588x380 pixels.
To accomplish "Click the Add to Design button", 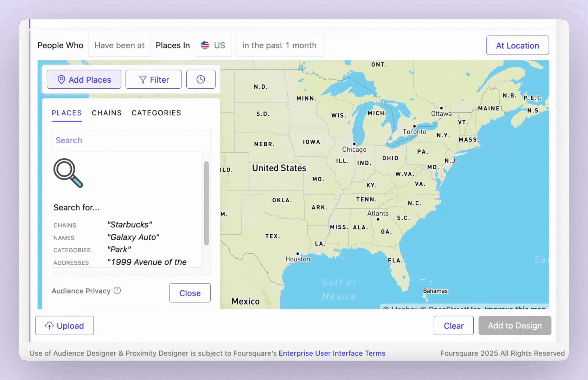I will [x=515, y=325].
